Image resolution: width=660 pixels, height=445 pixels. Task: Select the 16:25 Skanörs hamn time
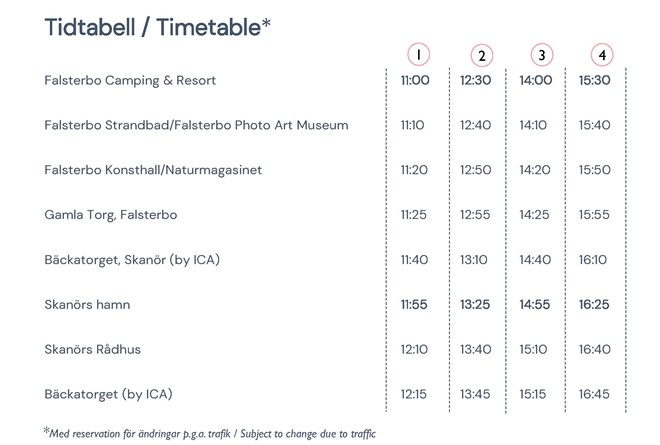click(595, 304)
